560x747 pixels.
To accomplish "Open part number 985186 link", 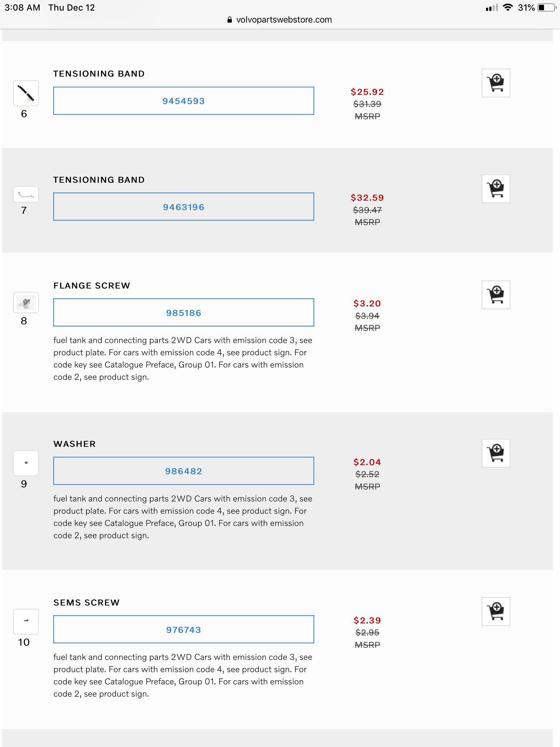I will 183,313.
